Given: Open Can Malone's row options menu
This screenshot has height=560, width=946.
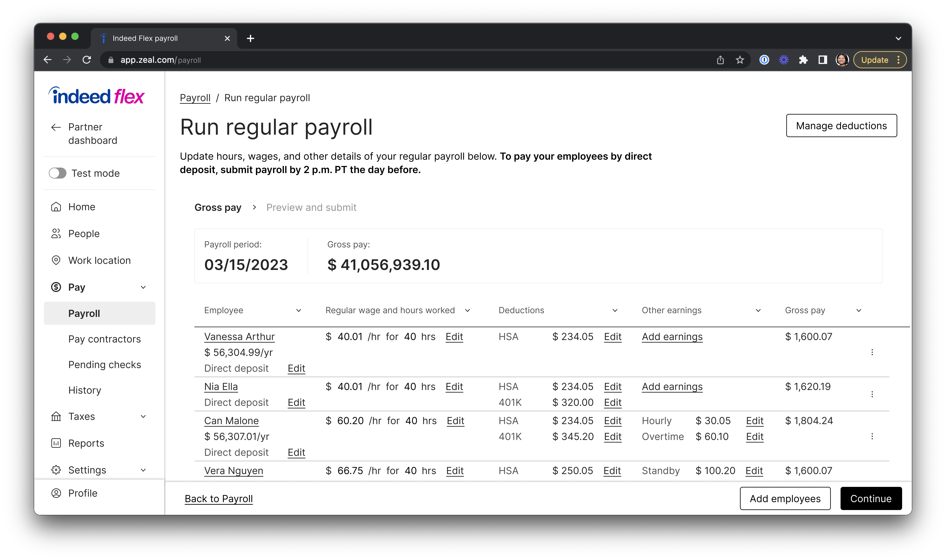Looking at the screenshot, I should pos(872,437).
